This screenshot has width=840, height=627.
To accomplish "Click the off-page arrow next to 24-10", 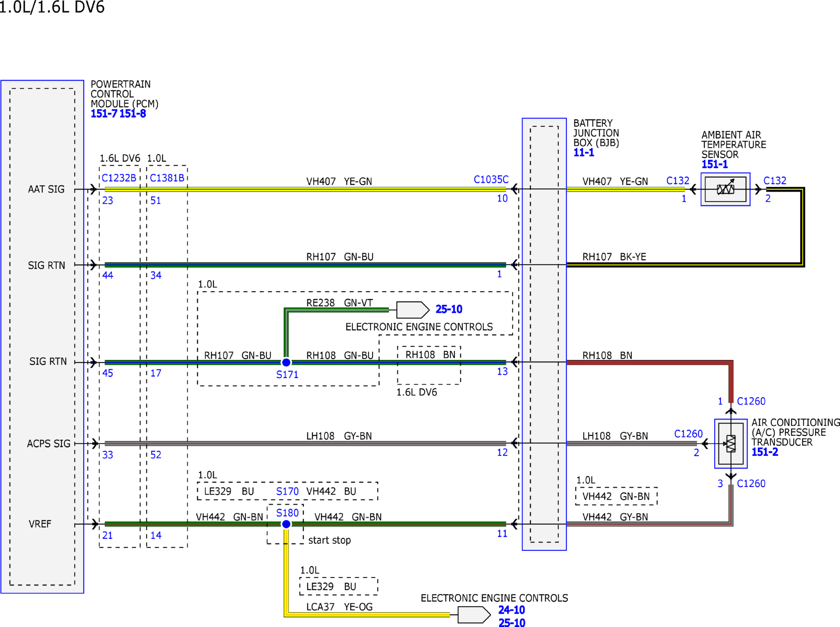I will pyautogui.click(x=474, y=614).
